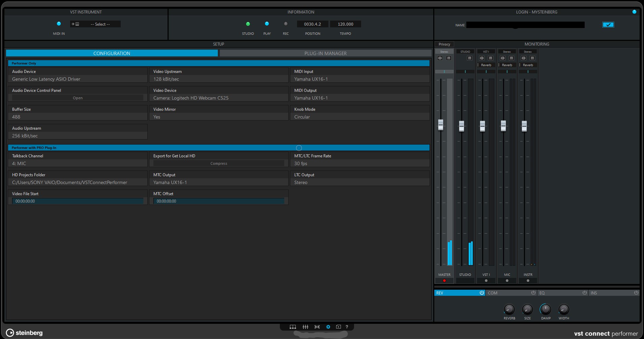Open the mixer faders view icon in bottom toolbar
644x339 pixels.
[305, 327]
